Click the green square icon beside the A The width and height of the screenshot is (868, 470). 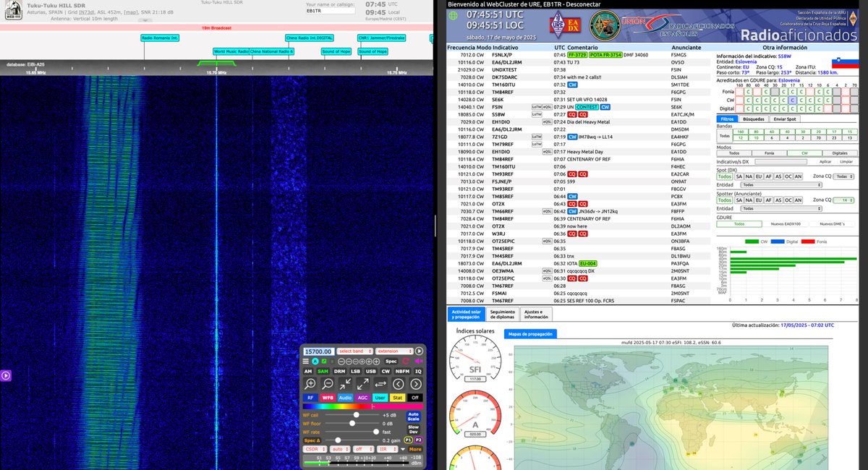[324, 362]
